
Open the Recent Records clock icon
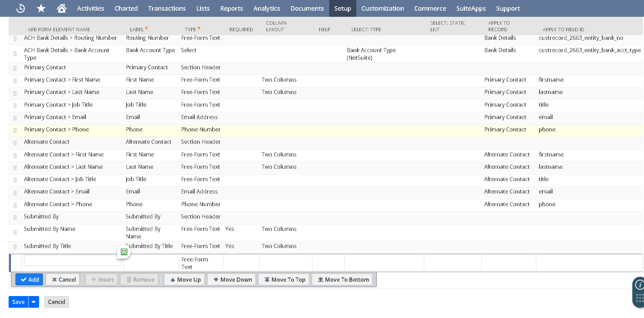coord(21,8)
